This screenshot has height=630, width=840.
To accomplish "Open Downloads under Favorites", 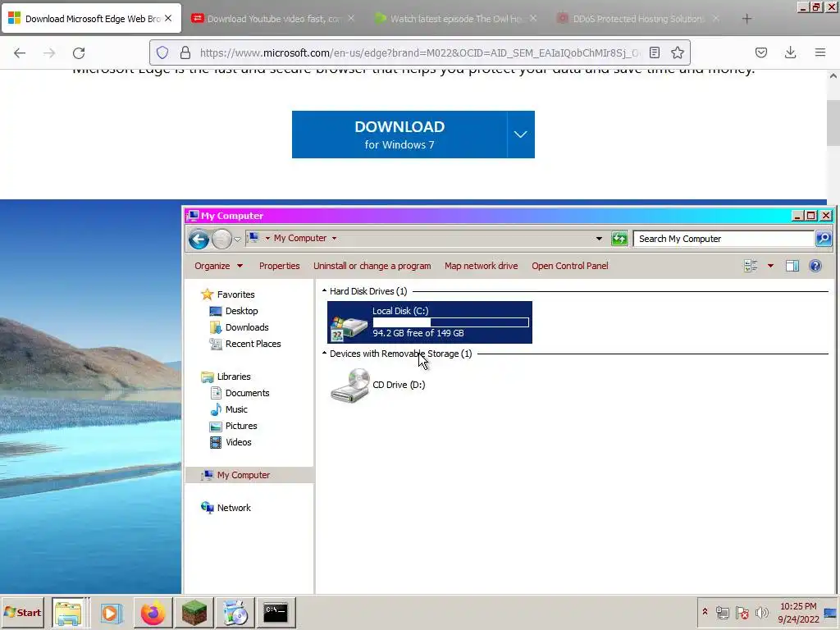I will (246, 327).
